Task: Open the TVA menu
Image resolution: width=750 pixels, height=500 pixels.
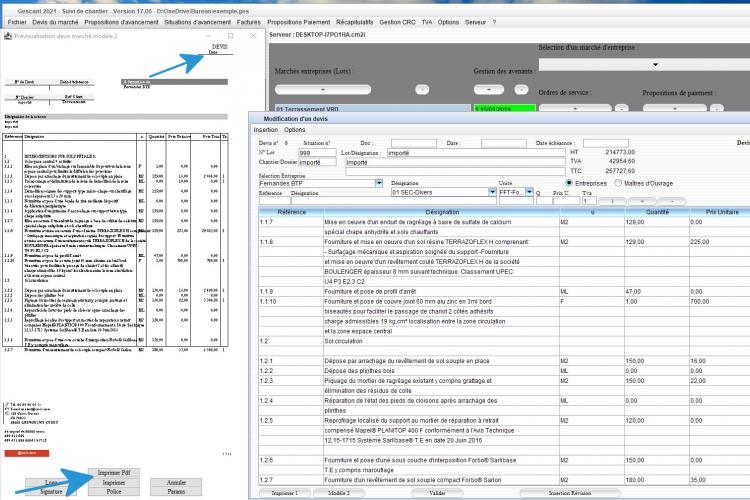Action: (x=427, y=22)
